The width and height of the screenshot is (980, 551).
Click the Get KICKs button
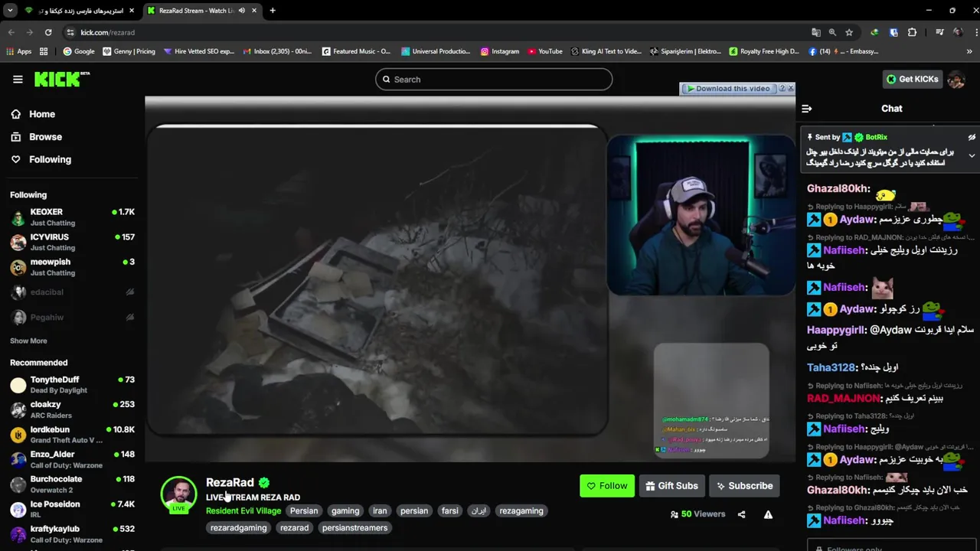pos(912,79)
